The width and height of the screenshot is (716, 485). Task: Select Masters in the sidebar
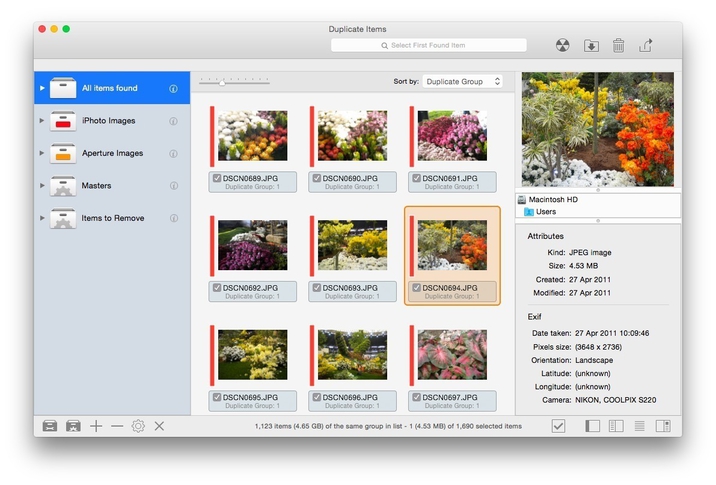(x=96, y=186)
